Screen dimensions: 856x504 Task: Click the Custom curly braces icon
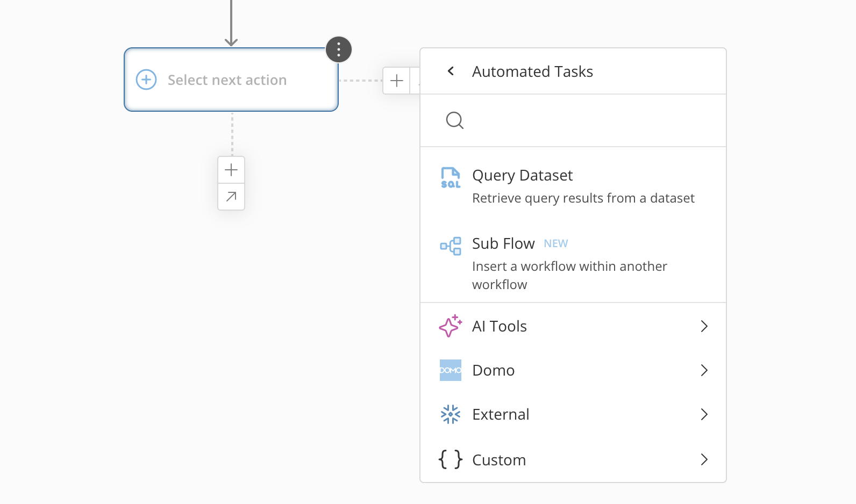coord(451,459)
